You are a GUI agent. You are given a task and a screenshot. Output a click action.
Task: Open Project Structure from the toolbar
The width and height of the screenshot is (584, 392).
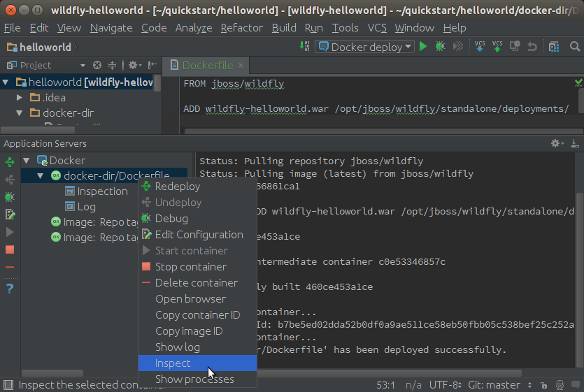click(x=554, y=47)
